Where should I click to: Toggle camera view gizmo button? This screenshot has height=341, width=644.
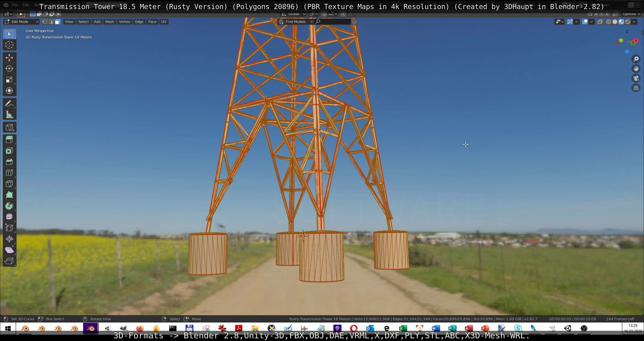click(636, 78)
